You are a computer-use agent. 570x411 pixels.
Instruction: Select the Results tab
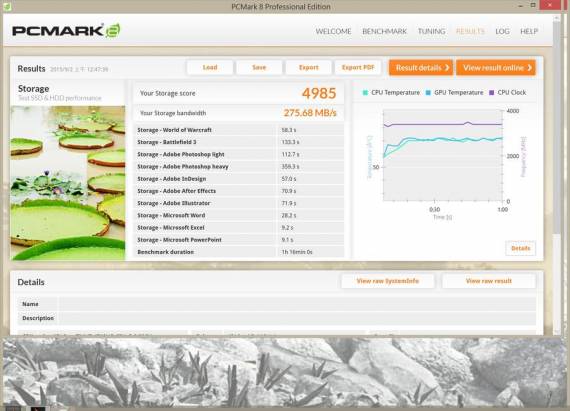pyautogui.click(x=470, y=31)
